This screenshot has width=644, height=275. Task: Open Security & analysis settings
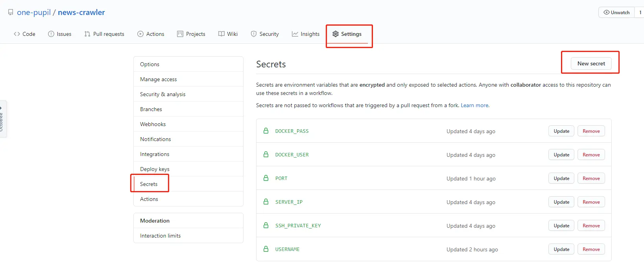(x=188, y=94)
